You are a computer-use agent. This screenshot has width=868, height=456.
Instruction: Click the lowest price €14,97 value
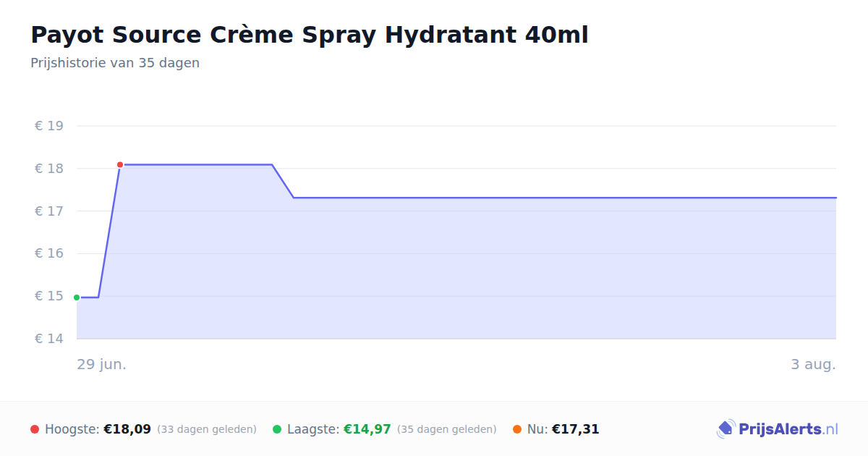click(x=367, y=430)
